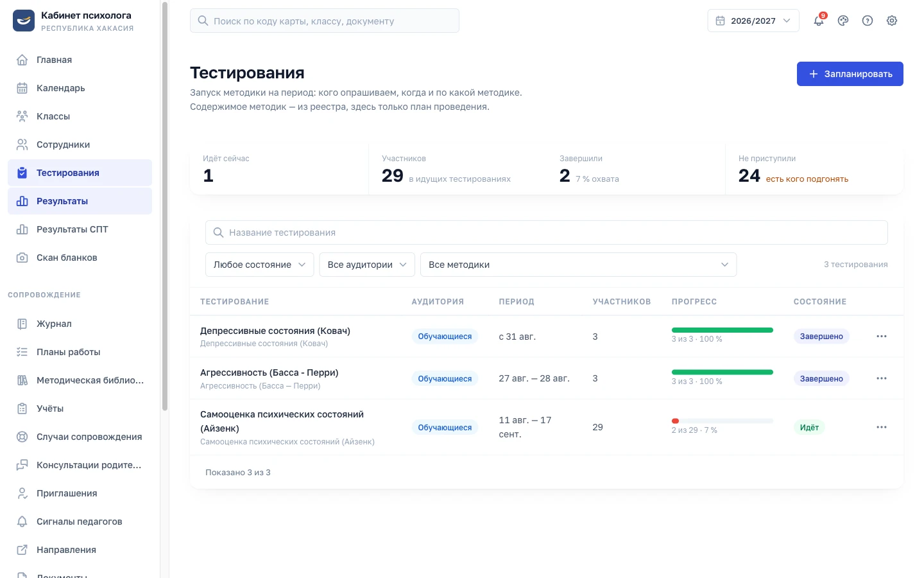Open Приглашения in sidebar
The height and width of the screenshot is (578, 924).
click(80, 493)
